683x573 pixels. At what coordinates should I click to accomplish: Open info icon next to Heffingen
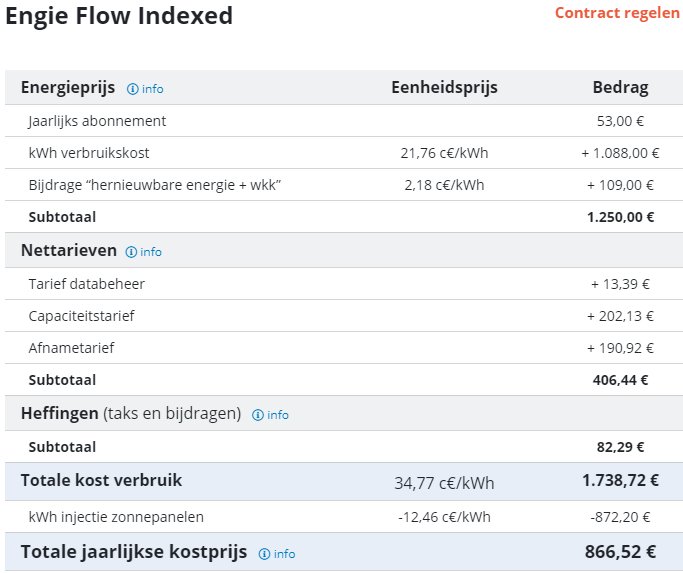[x=270, y=415]
